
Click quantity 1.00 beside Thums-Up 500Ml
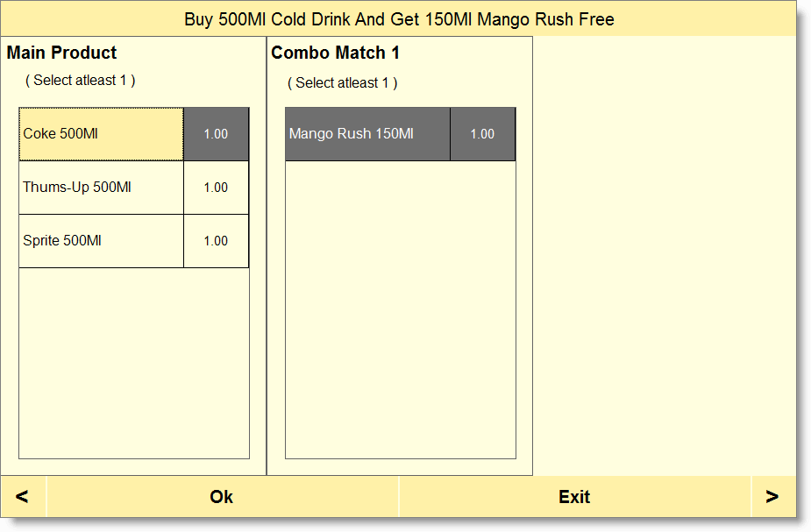217,188
